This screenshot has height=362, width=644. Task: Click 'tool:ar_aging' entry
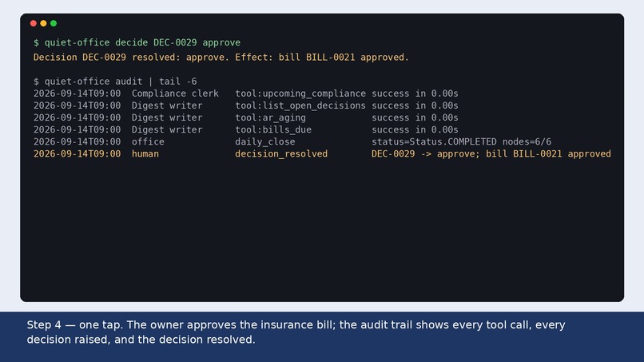point(270,118)
